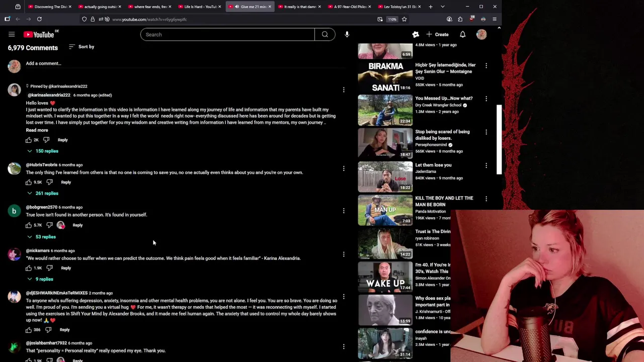Like the @HubrisTwobris comment
The image size is (644, 362).
click(x=29, y=182)
